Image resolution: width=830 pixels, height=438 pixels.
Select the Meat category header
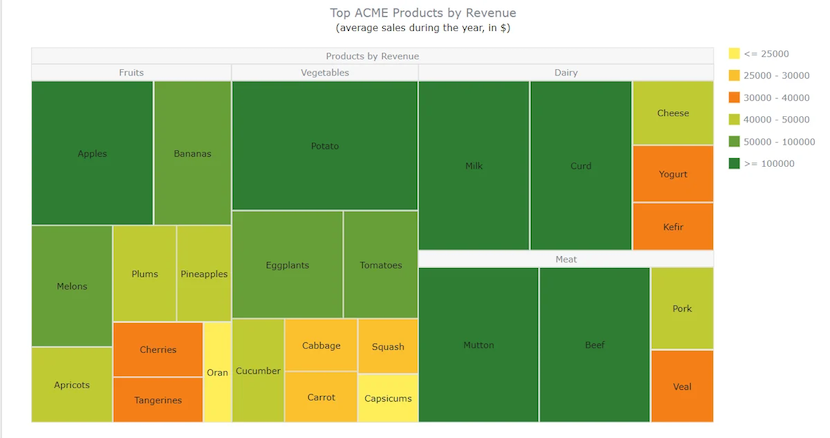click(x=566, y=259)
